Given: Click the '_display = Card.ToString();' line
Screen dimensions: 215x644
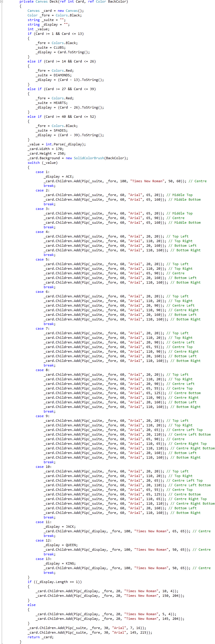Looking at the screenshot, I should pyautogui.click(x=63, y=52).
